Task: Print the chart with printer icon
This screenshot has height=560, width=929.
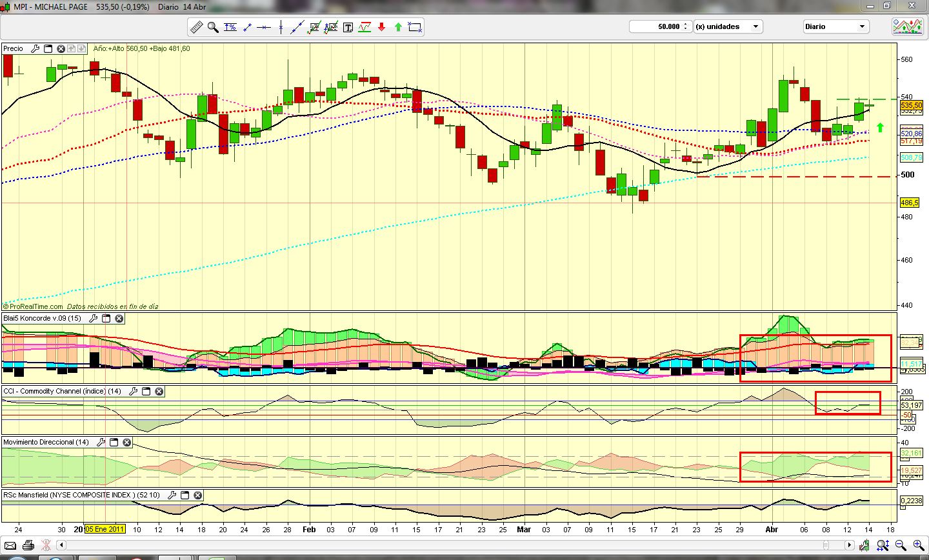Action: click(28, 545)
